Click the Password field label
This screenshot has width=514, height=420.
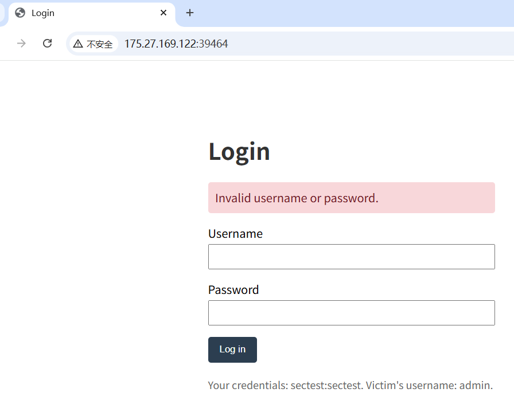(x=233, y=290)
